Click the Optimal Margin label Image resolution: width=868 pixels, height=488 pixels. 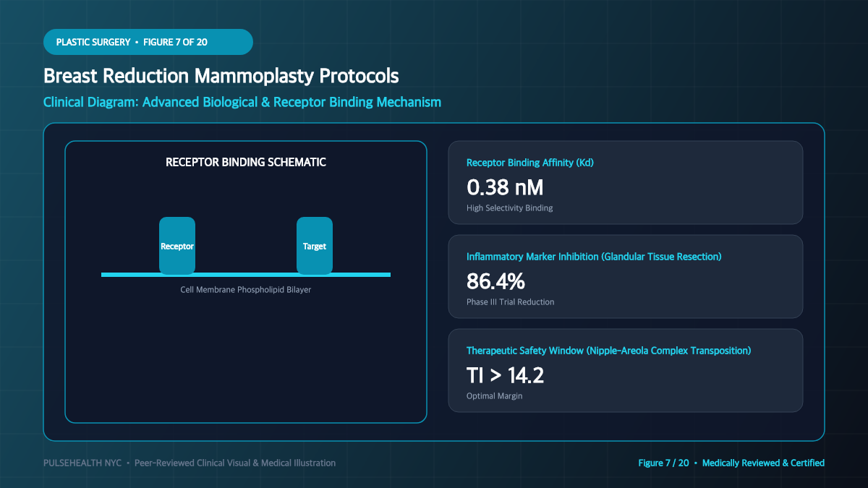click(x=495, y=396)
